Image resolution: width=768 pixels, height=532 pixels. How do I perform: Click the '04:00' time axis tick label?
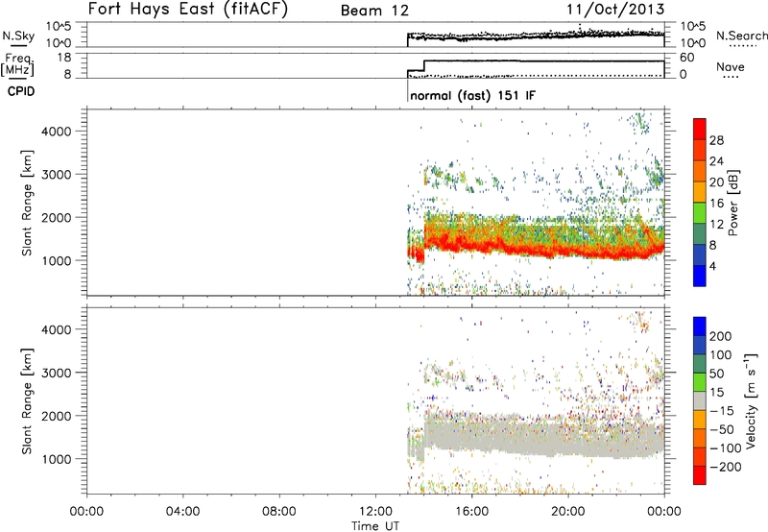point(183,512)
